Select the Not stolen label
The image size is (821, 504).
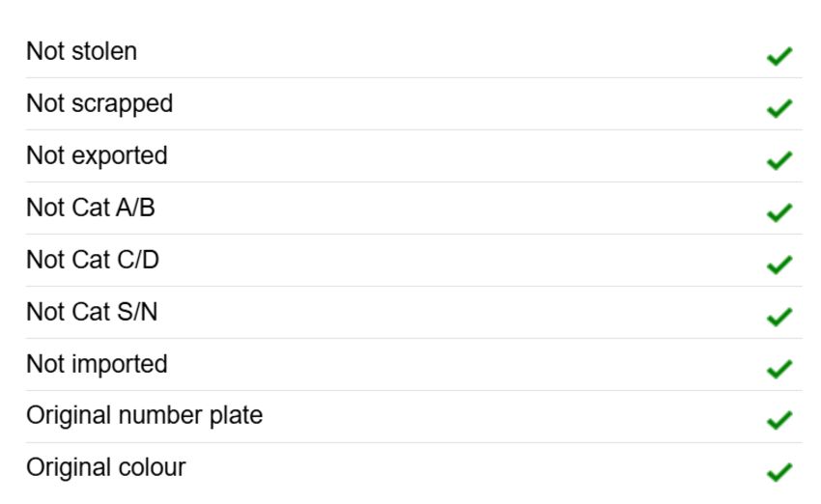(x=82, y=51)
